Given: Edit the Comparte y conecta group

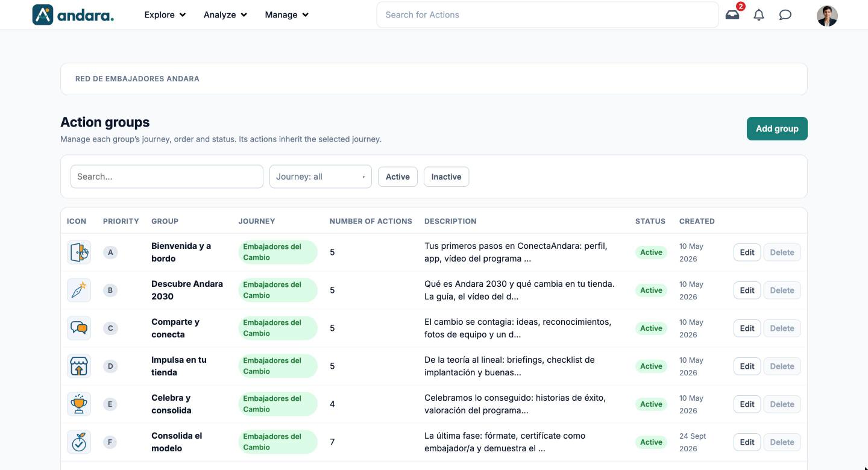Looking at the screenshot, I should 747,328.
